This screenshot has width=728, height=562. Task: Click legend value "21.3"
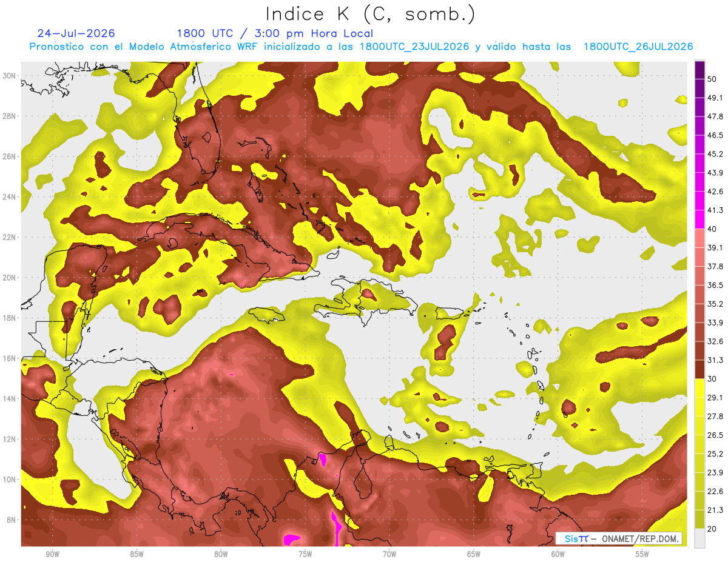(x=715, y=510)
